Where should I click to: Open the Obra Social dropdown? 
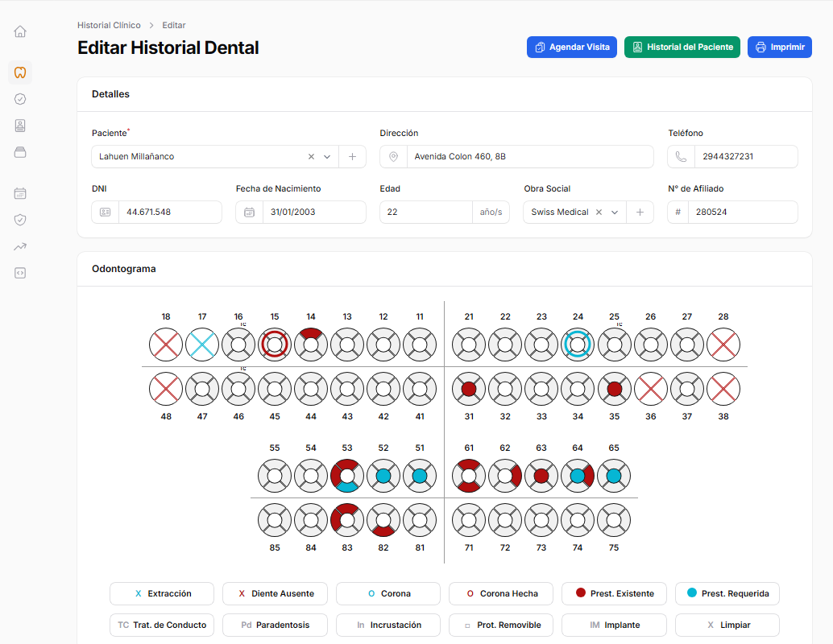coord(615,213)
